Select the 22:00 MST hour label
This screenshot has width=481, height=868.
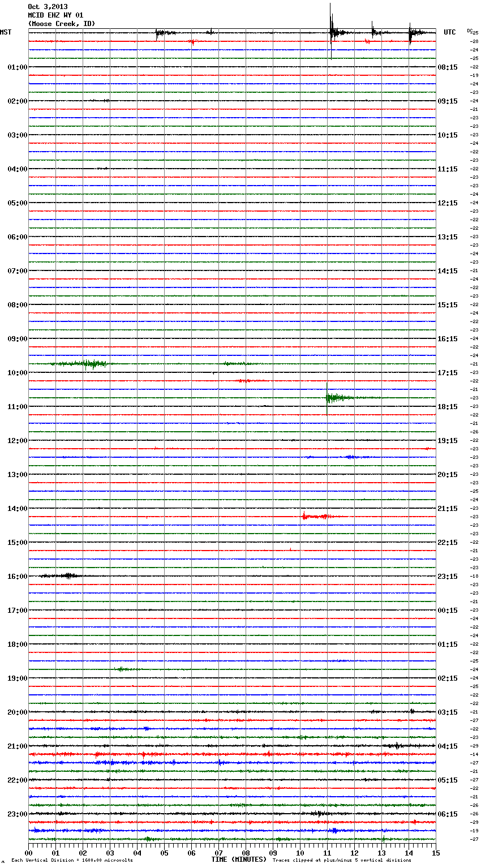point(18,780)
